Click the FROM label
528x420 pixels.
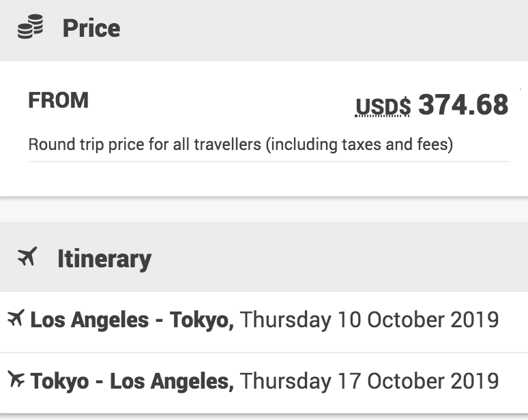[59, 101]
